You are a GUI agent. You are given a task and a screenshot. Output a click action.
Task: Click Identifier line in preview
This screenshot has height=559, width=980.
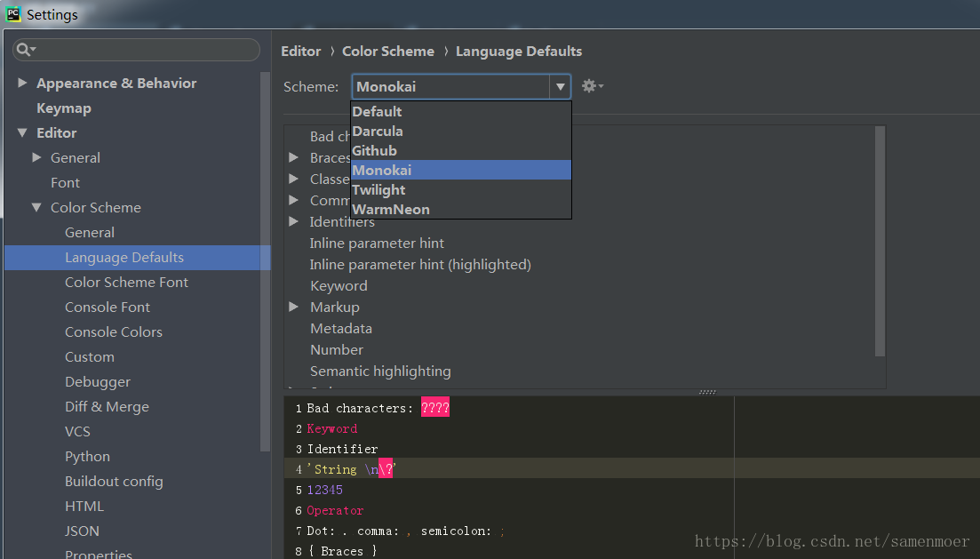(x=342, y=449)
